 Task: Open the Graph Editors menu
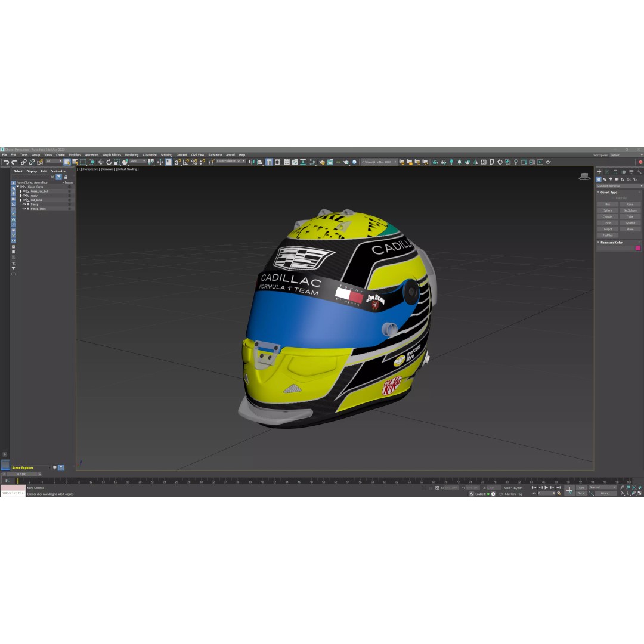click(x=112, y=155)
